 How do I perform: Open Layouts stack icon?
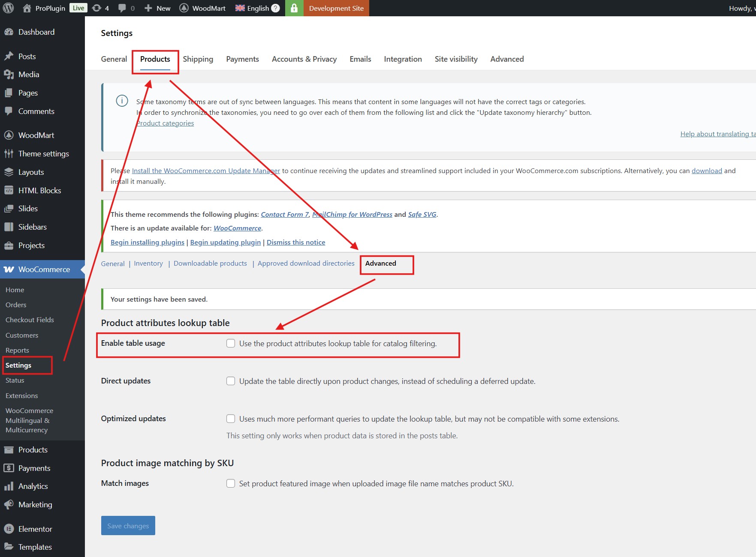9,172
